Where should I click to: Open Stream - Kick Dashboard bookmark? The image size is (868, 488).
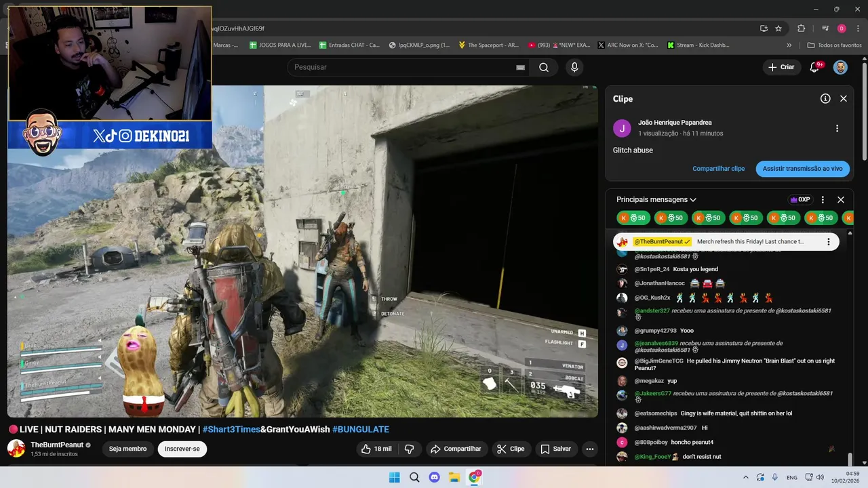(698, 45)
